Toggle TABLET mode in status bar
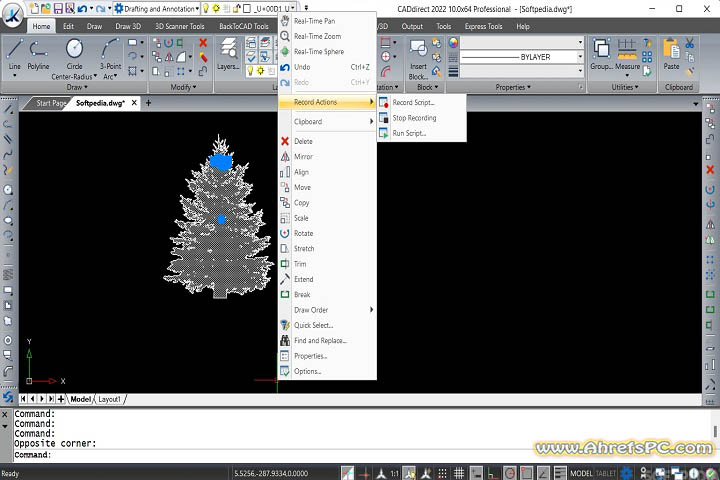This screenshot has height=480, width=720. [607, 473]
